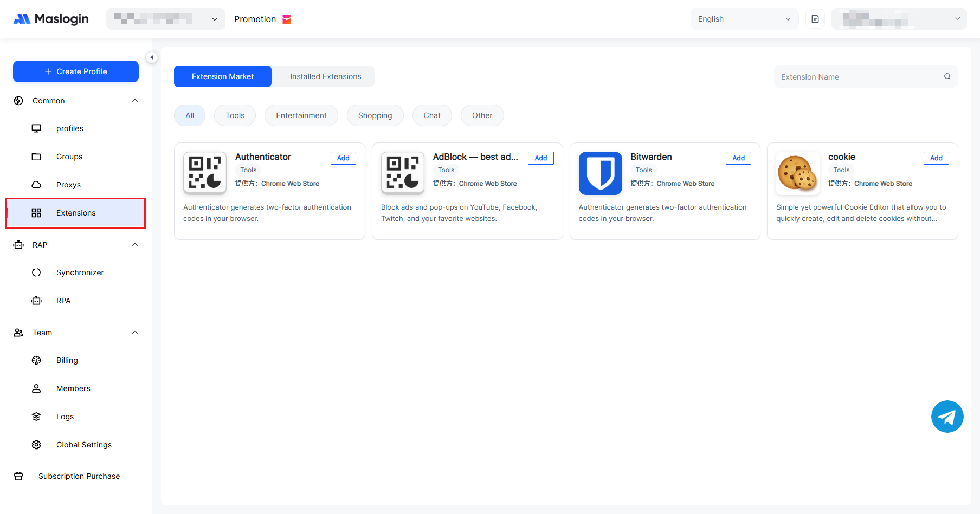The height and width of the screenshot is (514, 980).
Task: Open the Synchronizer menu item
Action: click(x=80, y=272)
